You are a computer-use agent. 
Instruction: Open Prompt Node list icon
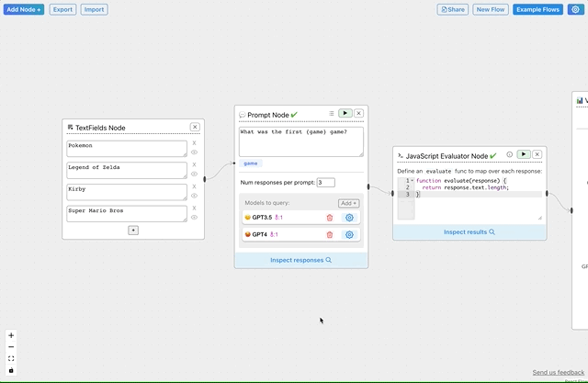332,113
